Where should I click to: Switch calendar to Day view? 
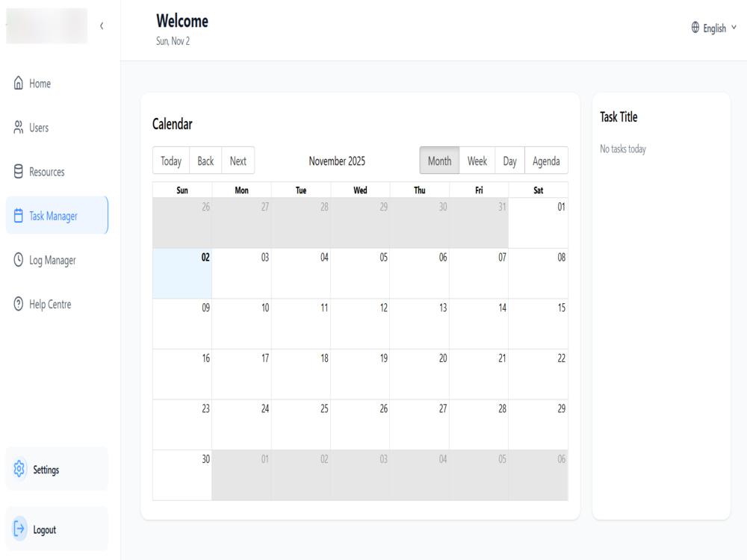[509, 161]
